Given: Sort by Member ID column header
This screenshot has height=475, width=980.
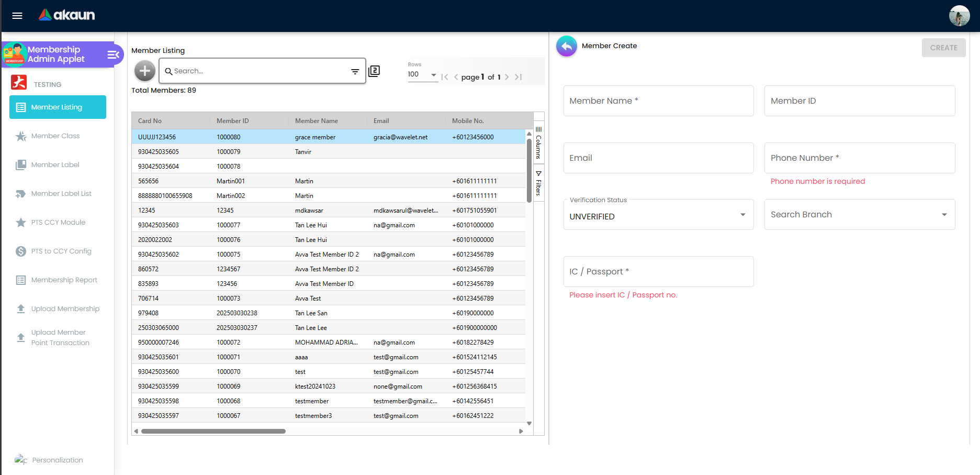Looking at the screenshot, I should 232,121.
